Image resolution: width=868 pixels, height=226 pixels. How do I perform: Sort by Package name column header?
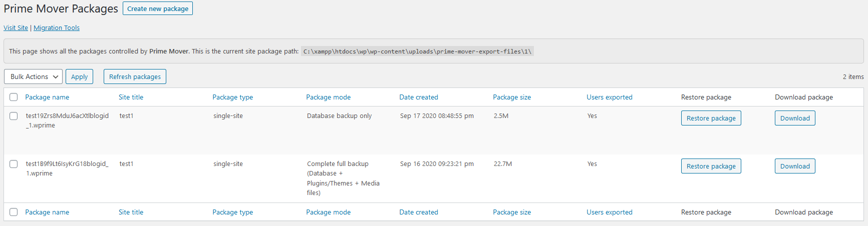(x=47, y=97)
